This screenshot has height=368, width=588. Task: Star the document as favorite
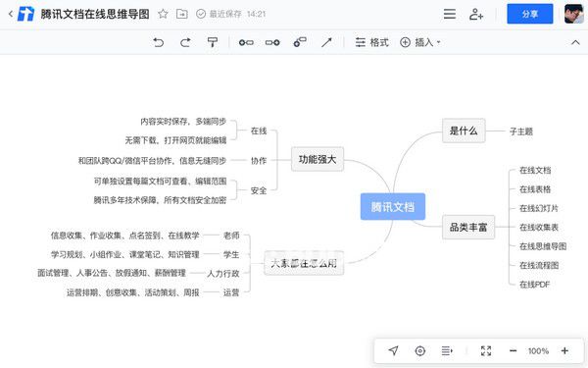tap(163, 15)
